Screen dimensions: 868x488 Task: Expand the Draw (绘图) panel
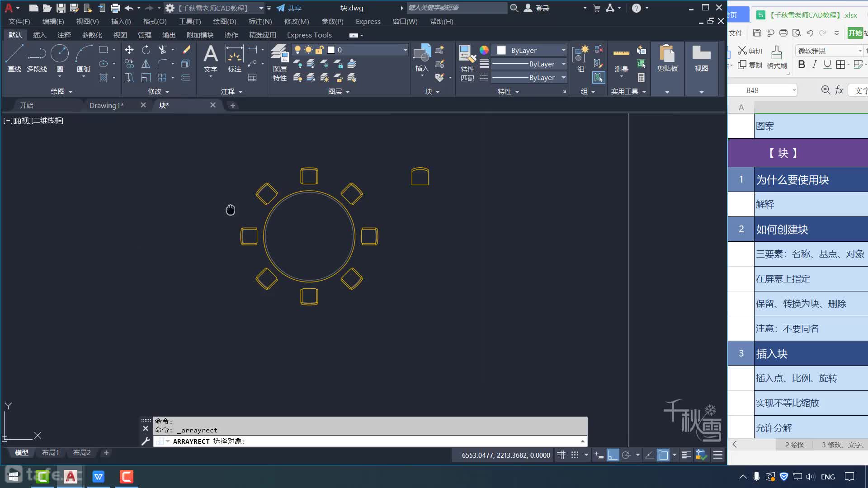click(61, 91)
